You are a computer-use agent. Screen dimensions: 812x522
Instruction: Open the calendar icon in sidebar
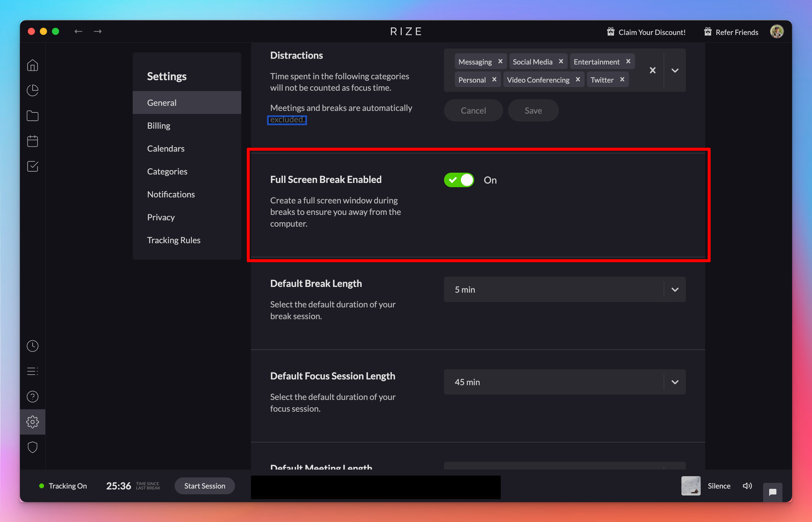point(33,141)
